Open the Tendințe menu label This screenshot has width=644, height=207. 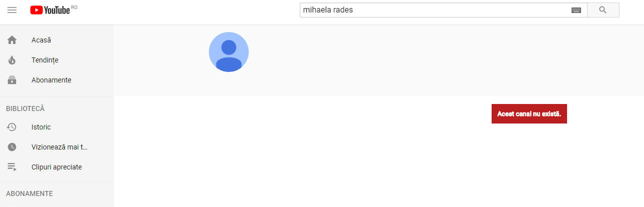click(45, 60)
